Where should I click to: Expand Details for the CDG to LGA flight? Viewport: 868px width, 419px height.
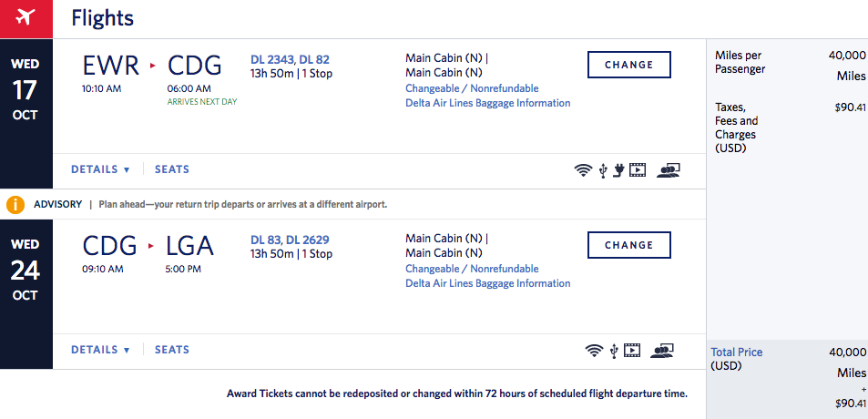tap(100, 350)
